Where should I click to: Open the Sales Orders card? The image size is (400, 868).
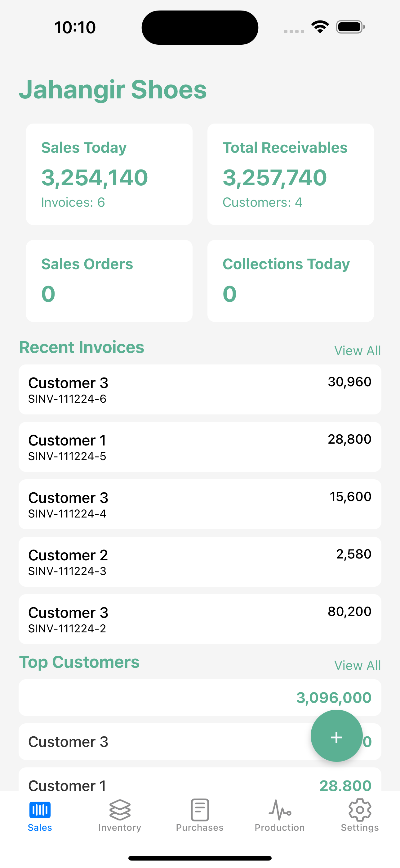pyautogui.click(x=109, y=281)
